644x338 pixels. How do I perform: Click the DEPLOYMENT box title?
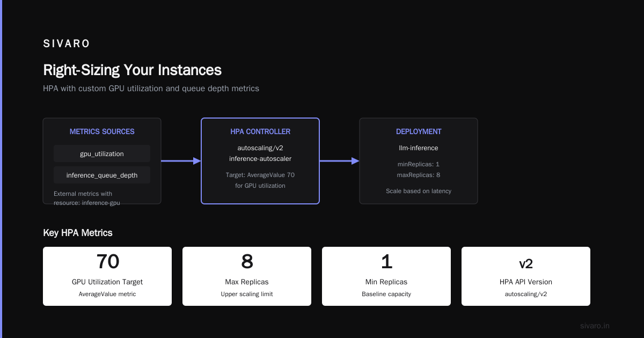pos(419,131)
